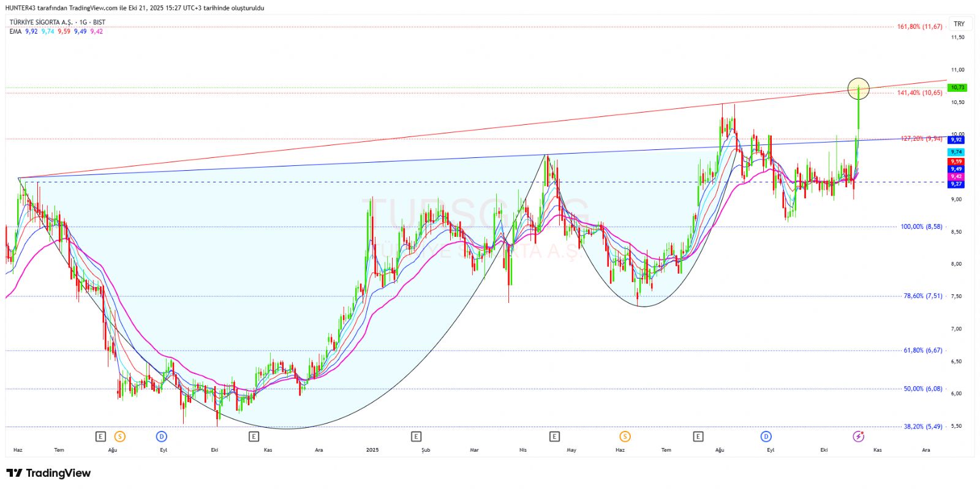Click the green 10,73 current price label
Screen dimensions: 980x489
pos(957,88)
